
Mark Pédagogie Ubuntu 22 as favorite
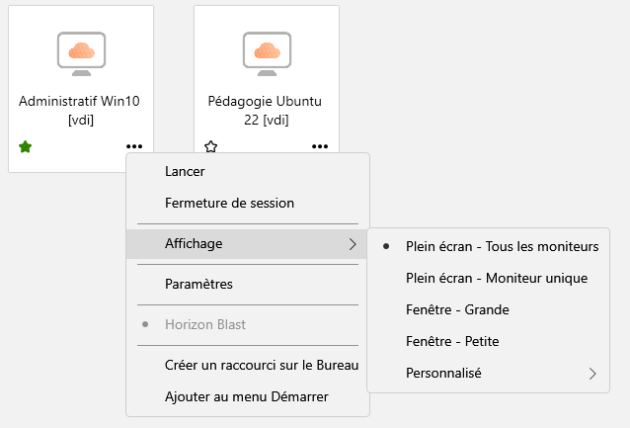(211, 146)
